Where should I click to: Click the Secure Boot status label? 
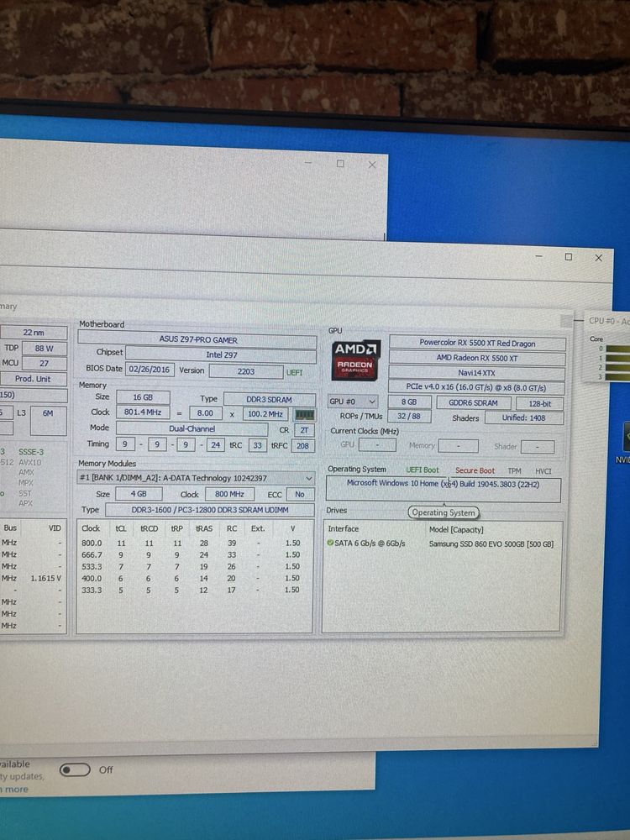click(x=475, y=470)
